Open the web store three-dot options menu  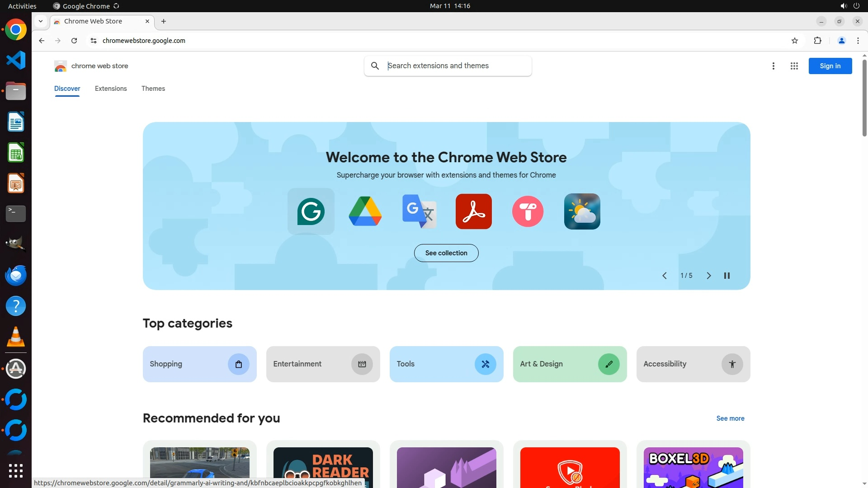773,66
